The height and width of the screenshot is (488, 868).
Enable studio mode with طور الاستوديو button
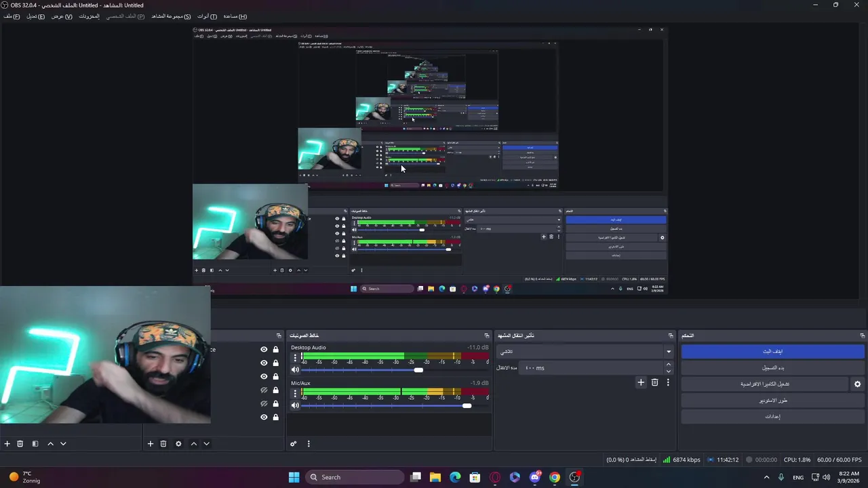pos(772,401)
